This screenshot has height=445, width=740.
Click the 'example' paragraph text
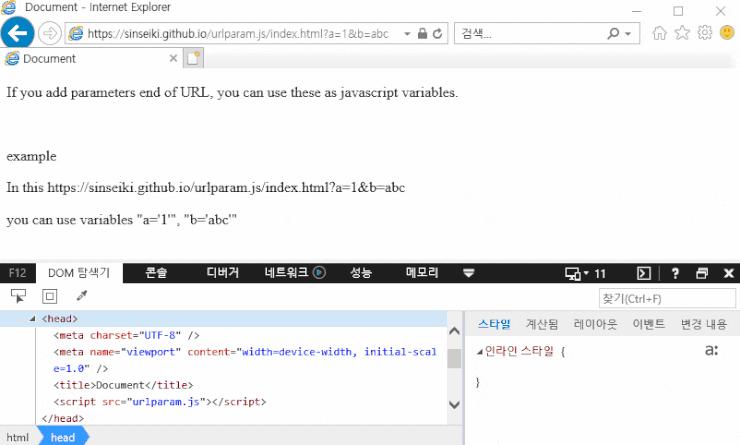coord(31,156)
